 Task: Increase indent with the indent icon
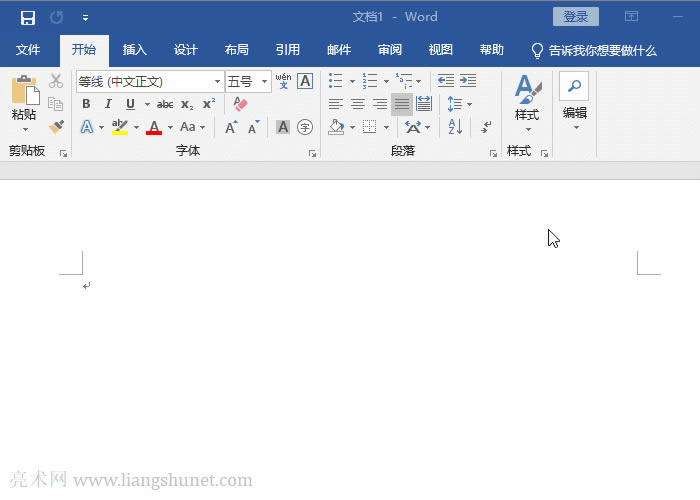(x=467, y=81)
